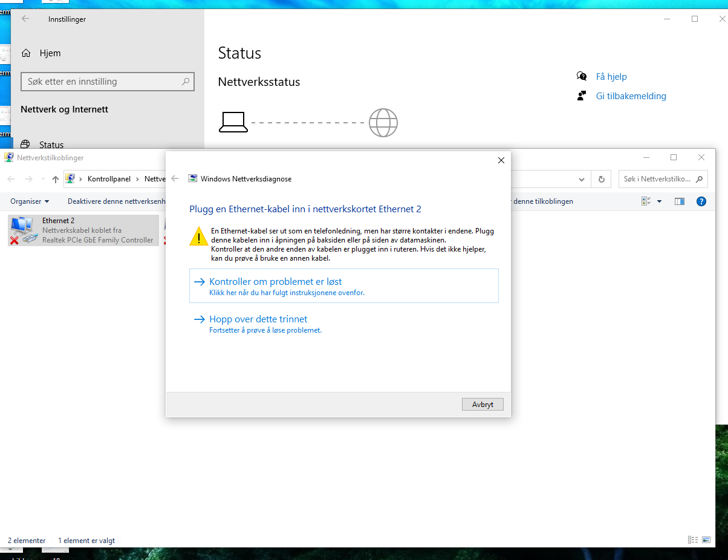Open the blue help question mark icon

(x=701, y=201)
